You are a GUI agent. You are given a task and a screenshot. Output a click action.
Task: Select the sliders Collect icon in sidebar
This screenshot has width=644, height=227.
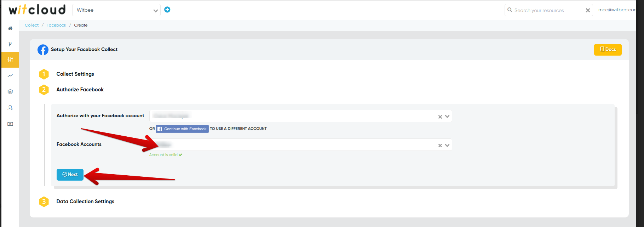click(10, 59)
